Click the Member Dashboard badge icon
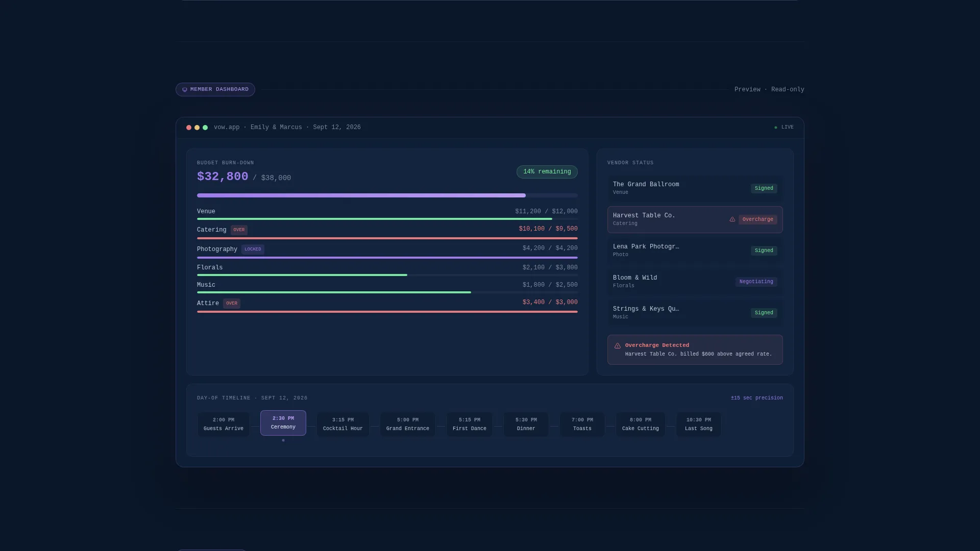980x551 pixels. [185, 90]
